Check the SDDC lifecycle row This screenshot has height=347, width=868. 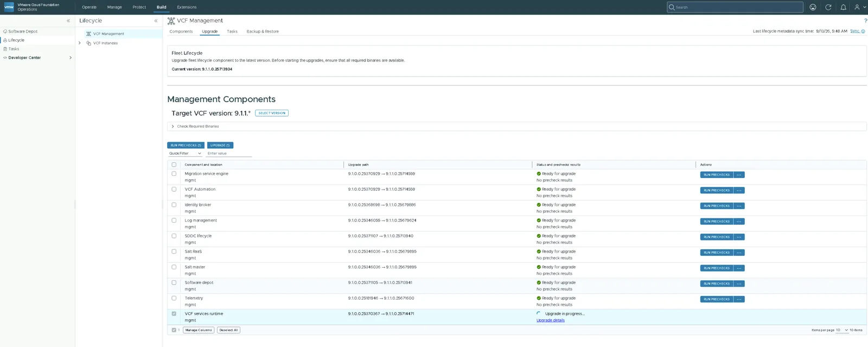tap(174, 236)
